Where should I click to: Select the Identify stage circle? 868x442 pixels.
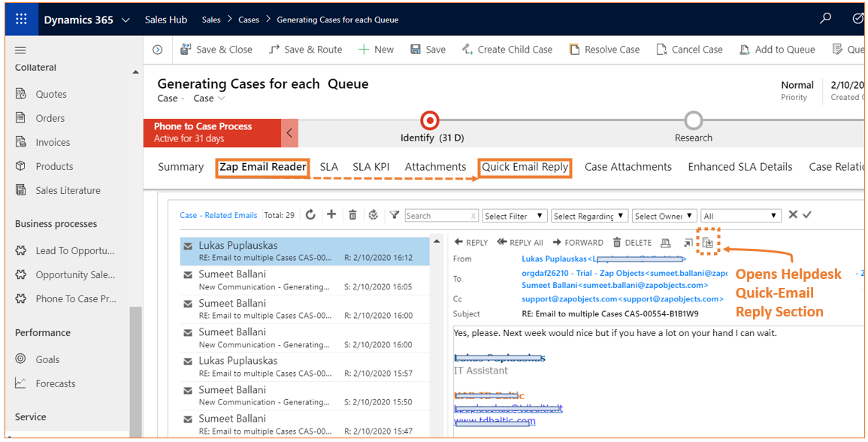(430, 120)
